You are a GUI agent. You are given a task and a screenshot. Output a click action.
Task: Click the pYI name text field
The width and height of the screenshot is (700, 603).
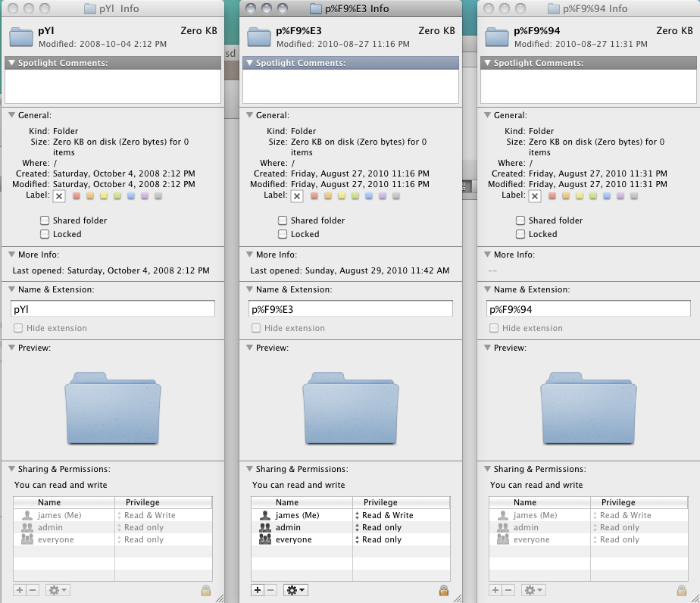pos(112,309)
